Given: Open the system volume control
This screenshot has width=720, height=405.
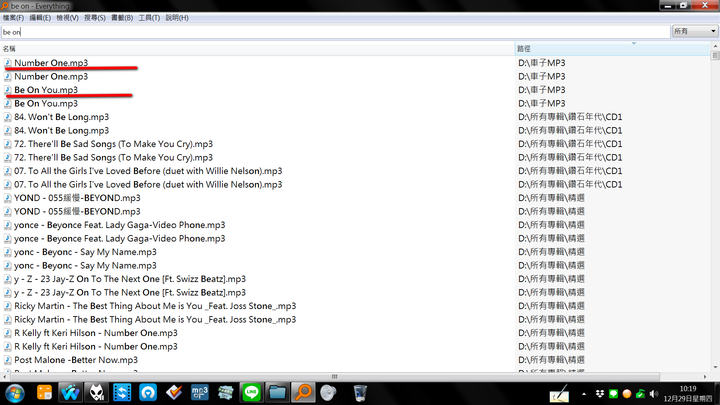Looking at the screenshot, I should click(654, 394).
